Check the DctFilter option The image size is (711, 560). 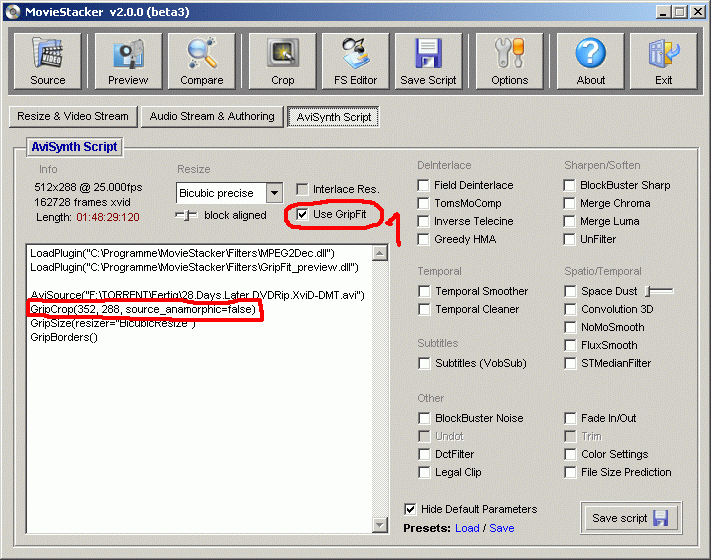[x=424, y=454]
